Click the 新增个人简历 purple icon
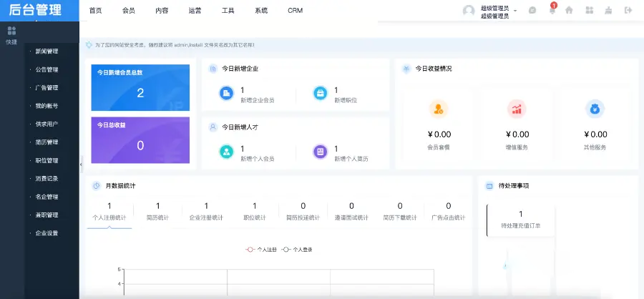The height and width of the screenshot is (299, 644). [x=321, y=152]
